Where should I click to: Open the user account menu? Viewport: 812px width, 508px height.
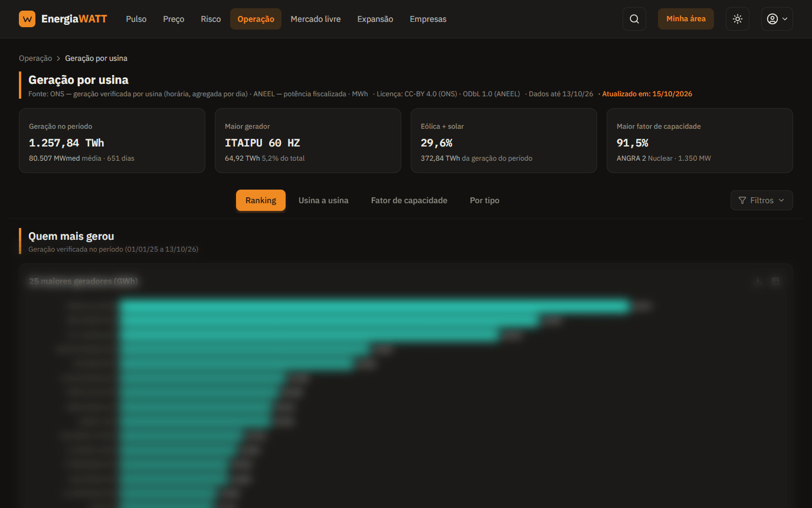tap(777, 19)
